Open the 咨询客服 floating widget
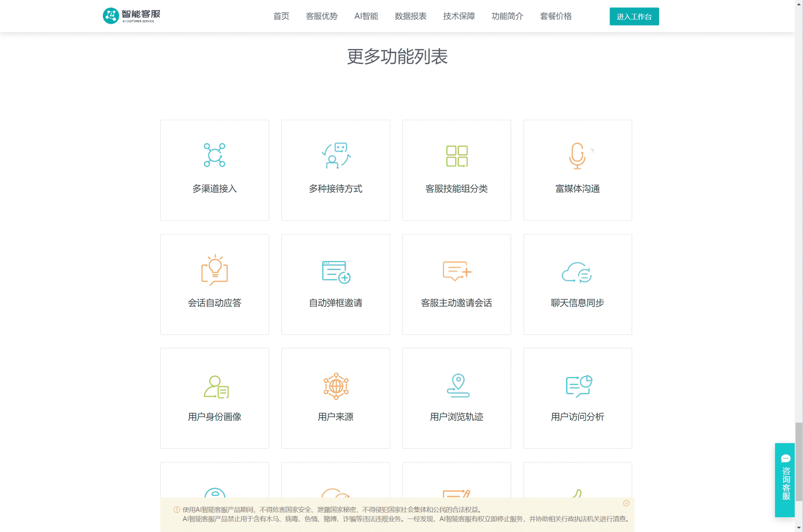 click(785, 480)
